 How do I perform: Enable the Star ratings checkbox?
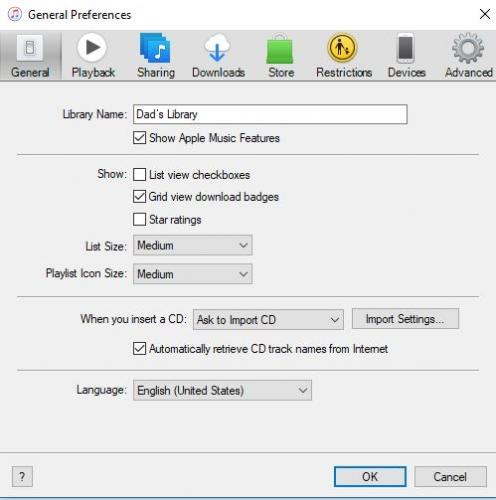[x=139, y=219]
